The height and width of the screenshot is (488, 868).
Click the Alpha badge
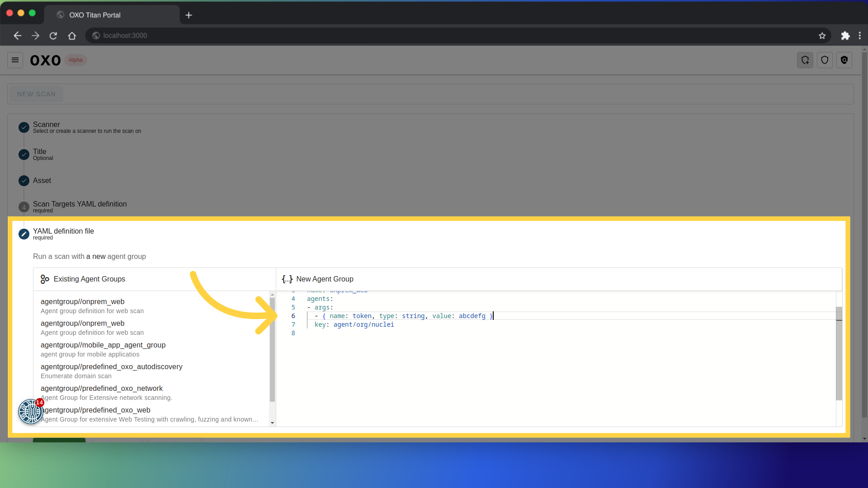(x=75, y=60)
